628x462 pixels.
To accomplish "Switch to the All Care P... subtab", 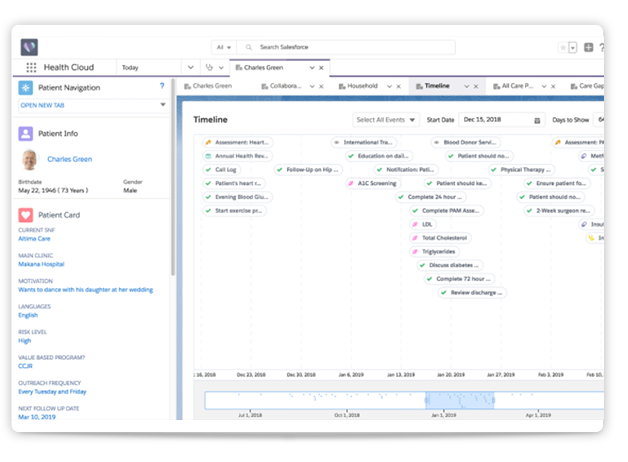I will pos(513,86).
